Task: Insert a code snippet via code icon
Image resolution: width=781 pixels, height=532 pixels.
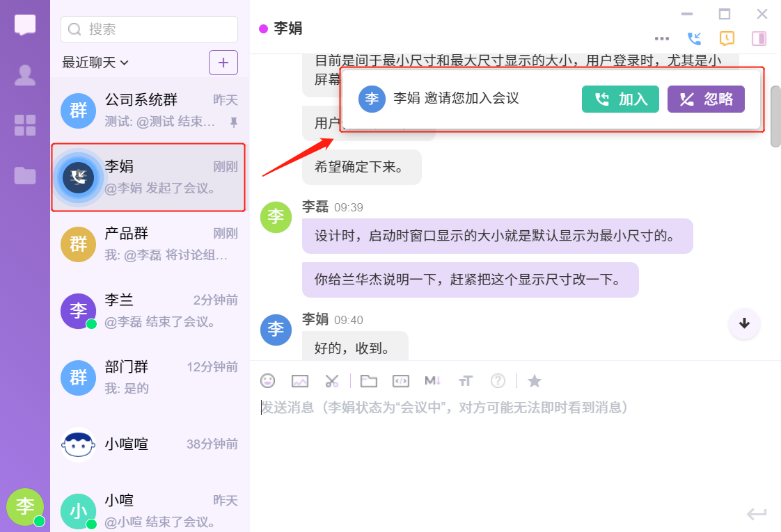Action: [400, 380]
